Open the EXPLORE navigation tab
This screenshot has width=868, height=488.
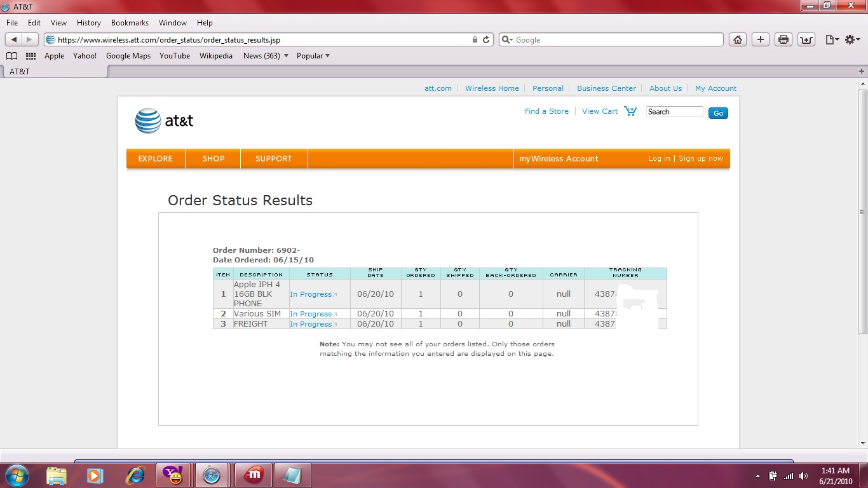[x=156, y=159]
